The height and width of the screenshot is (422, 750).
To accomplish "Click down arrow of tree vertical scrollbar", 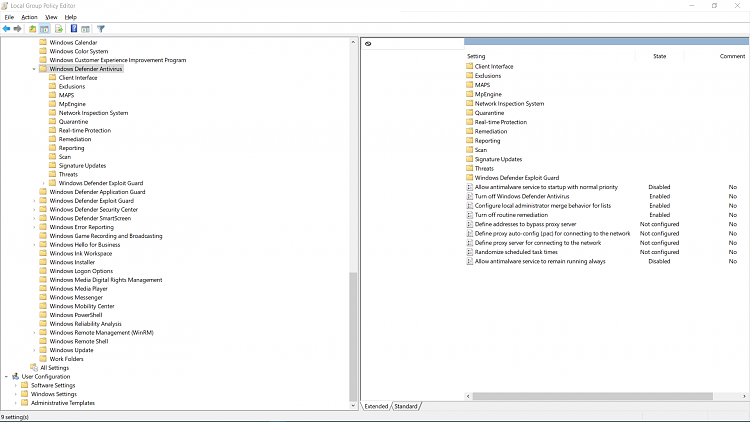I will [353, 406].
